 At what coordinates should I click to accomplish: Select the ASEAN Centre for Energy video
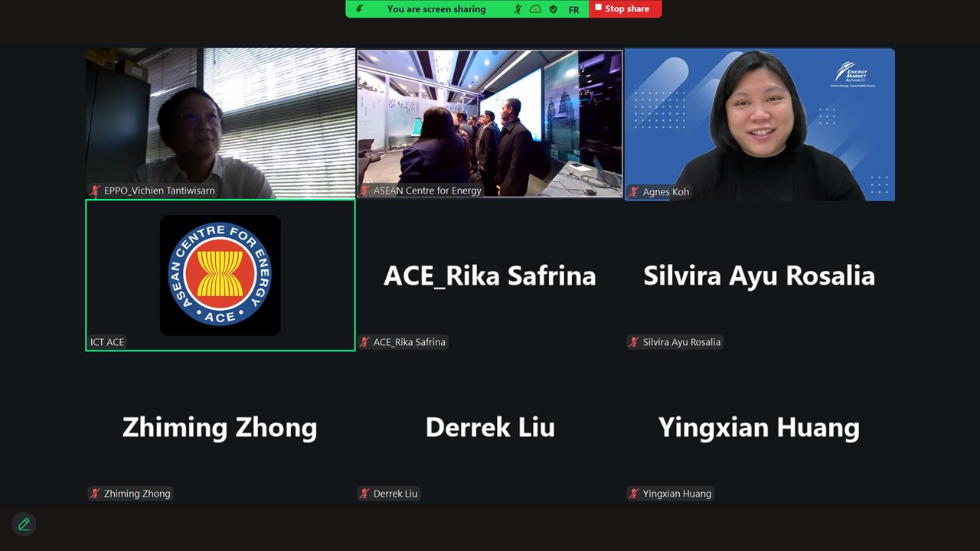coord(490,123)
